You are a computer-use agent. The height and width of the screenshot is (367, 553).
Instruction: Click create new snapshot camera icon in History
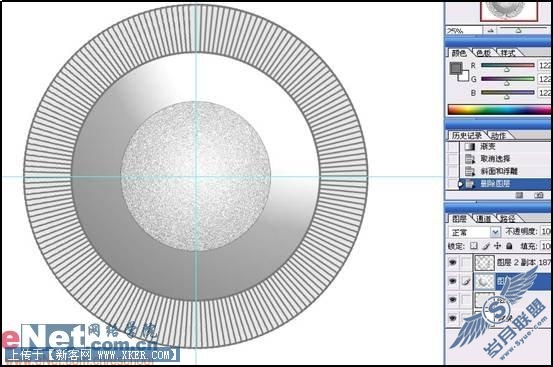[x=538, y=195]
